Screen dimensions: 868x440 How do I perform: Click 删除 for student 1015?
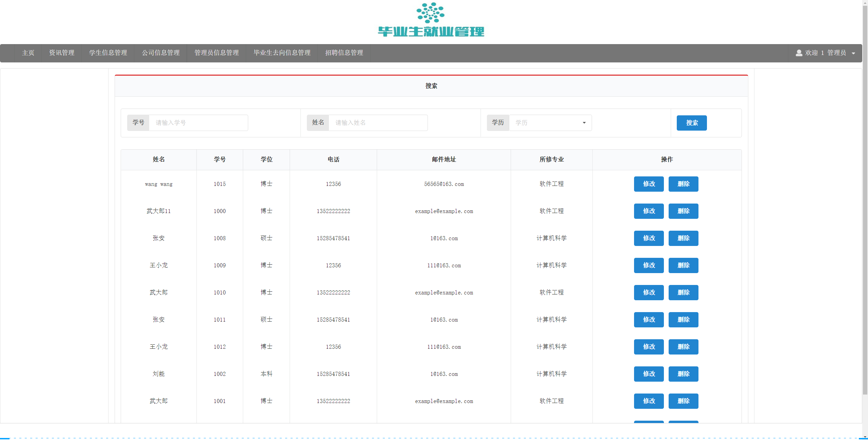point(684,184)
